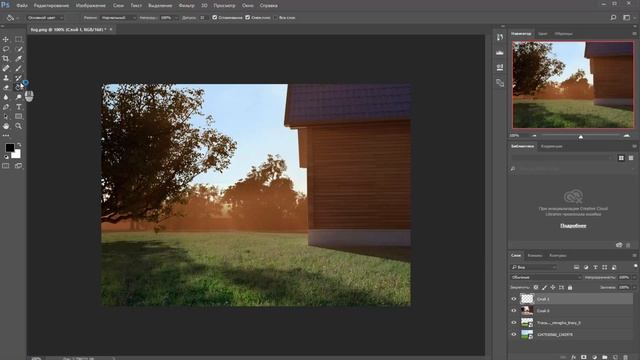Select the Clone Stamp tool

(6, 78)
